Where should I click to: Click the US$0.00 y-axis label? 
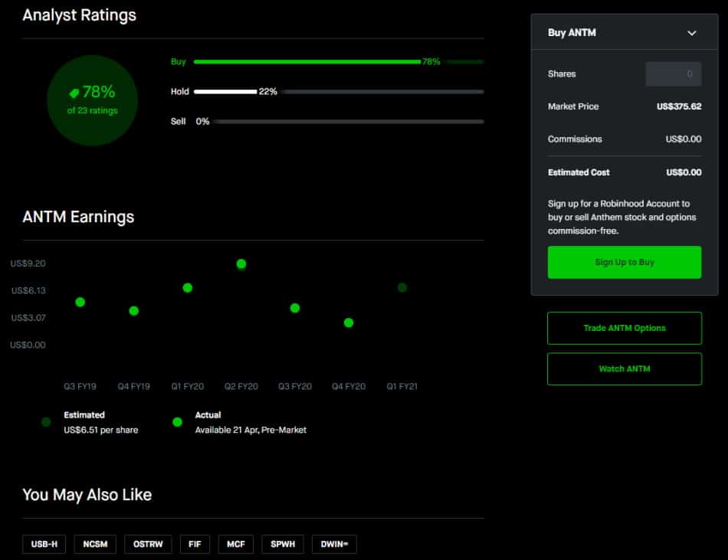[28, 345]
